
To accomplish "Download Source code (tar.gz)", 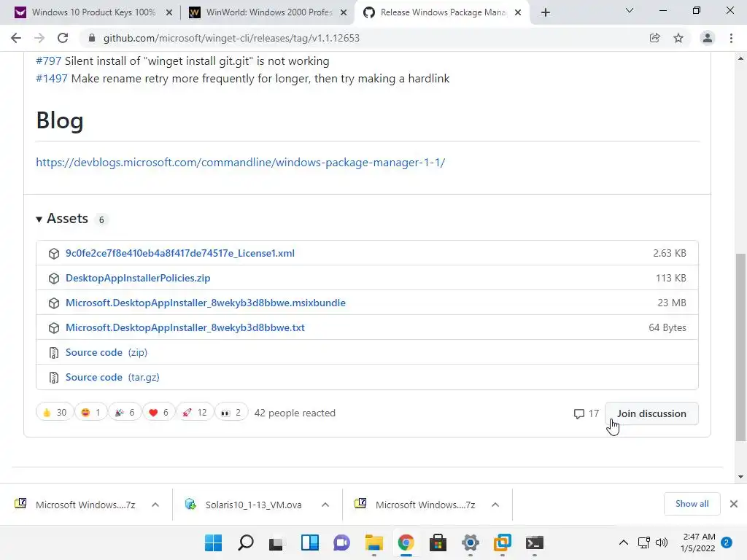I will click(112, 377).
